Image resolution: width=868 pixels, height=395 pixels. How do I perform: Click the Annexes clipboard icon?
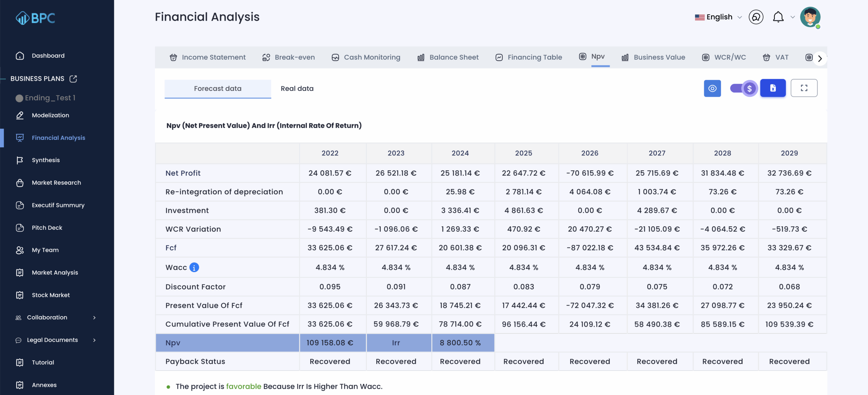[20, 385]
